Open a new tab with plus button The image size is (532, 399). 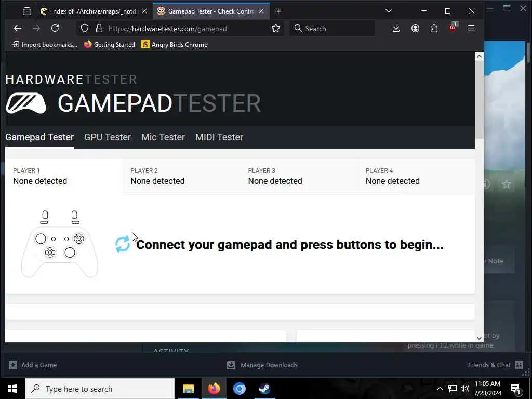(278, 11)
